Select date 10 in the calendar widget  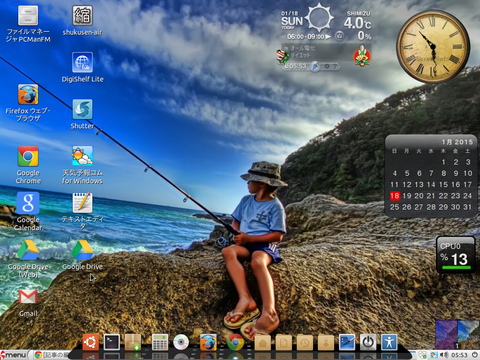[x=468, y=173]
